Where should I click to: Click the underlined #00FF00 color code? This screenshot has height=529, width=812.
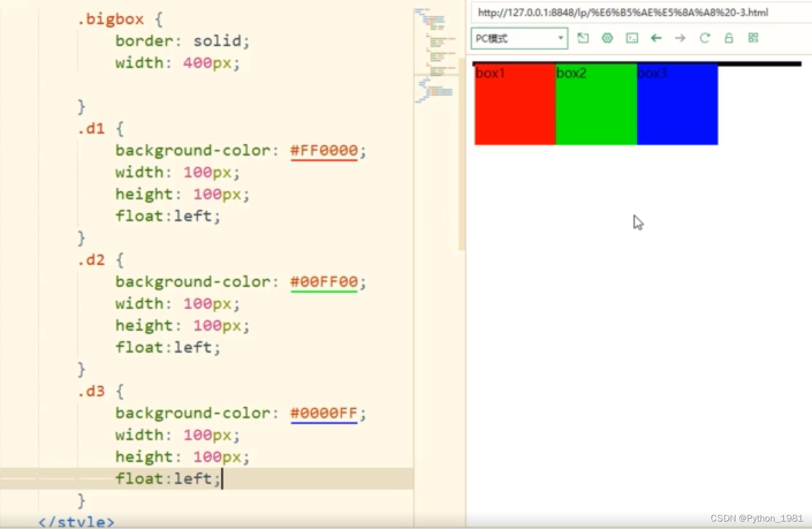click(324, 282)
